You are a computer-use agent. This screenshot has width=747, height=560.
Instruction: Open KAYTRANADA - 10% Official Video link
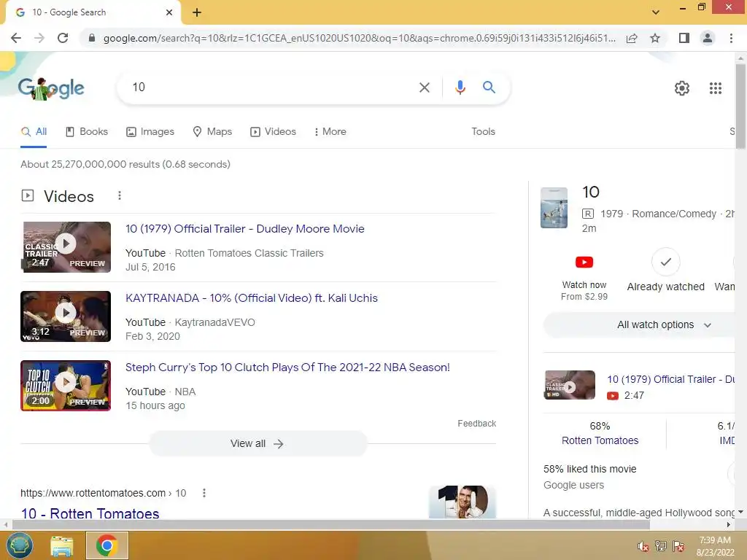(252, 298)
